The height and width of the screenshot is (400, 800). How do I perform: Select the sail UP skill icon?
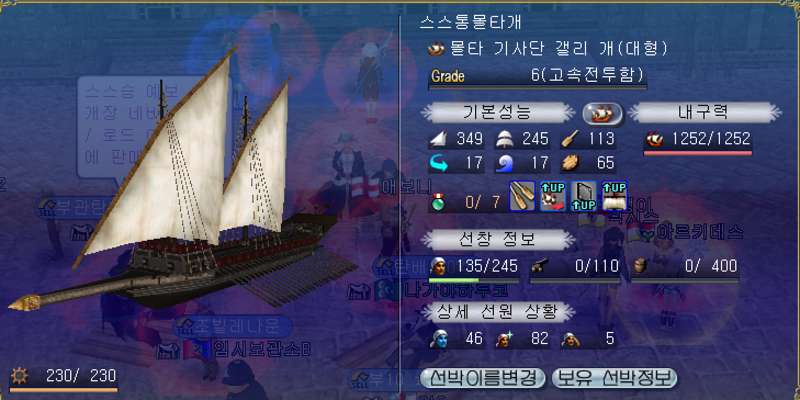pos(614,195)
